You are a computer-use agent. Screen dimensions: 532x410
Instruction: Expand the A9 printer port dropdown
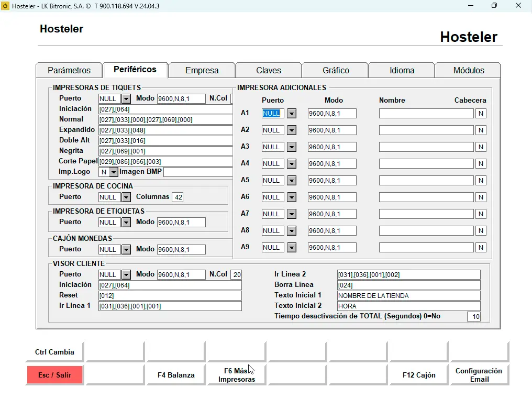[292, 248]
